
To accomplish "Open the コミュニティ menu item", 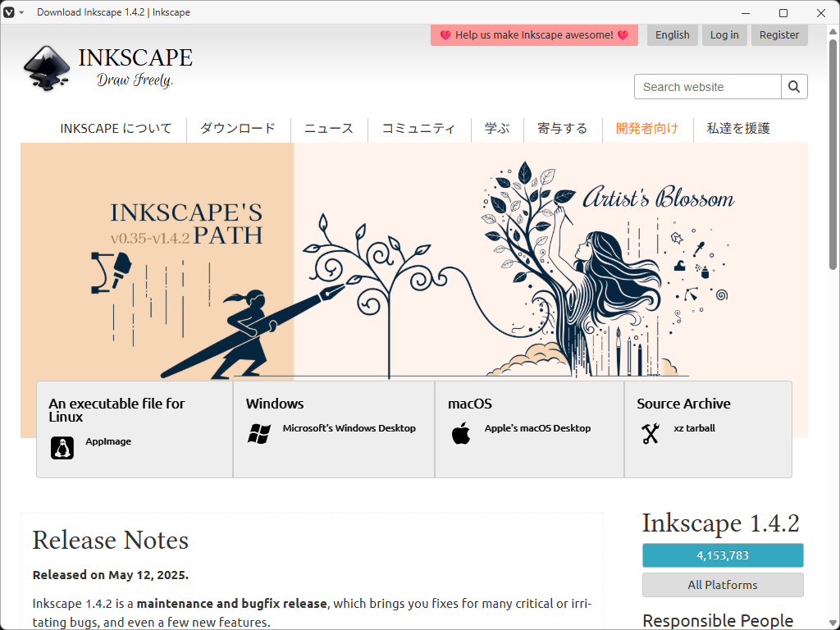I will click(x=418, y=129).
